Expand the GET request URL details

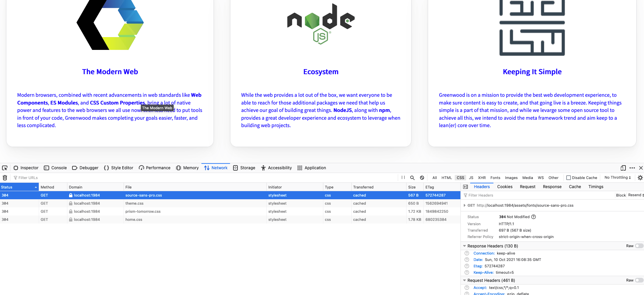click(465, 205)
